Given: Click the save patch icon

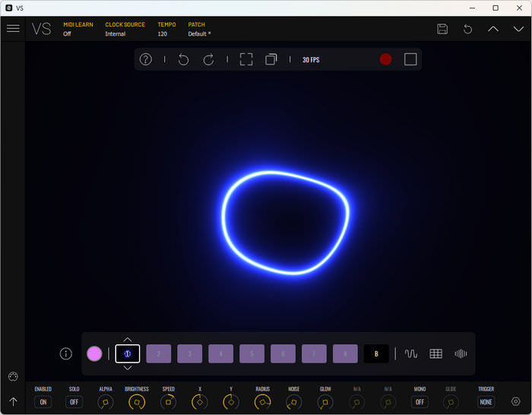Looking at the screenshot, I should pos(442,29).
